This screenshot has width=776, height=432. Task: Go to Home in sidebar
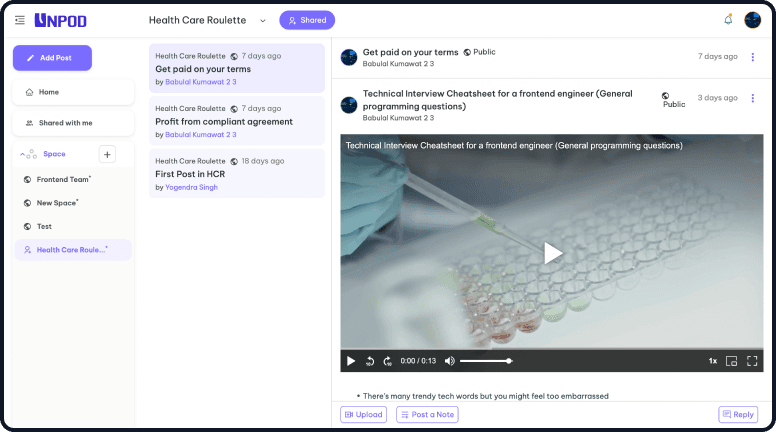pos(73,92)
